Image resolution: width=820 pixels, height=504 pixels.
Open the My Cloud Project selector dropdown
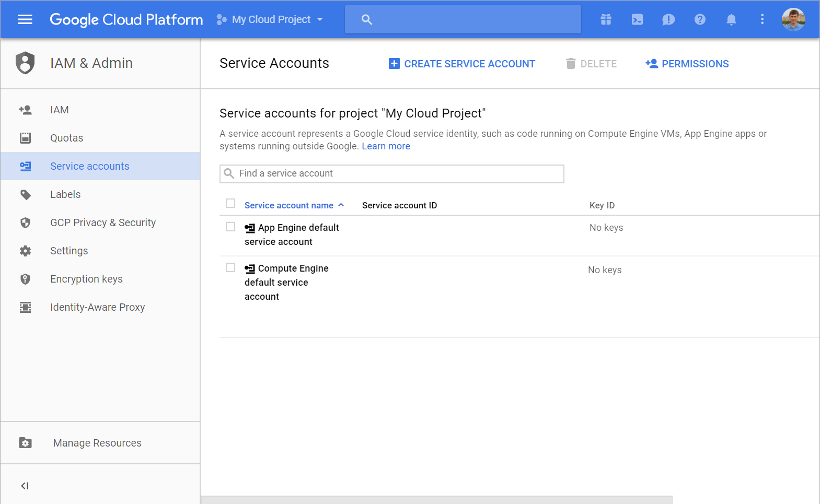(x=270, y=19)
